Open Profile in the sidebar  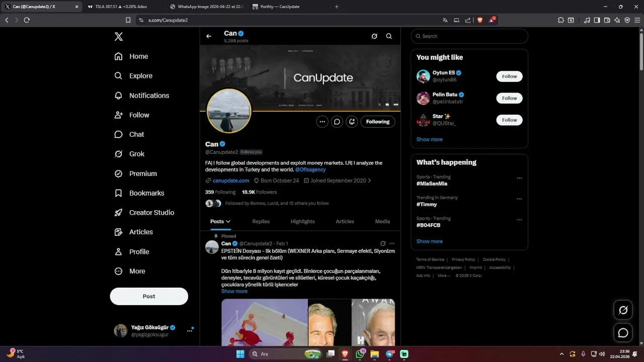(x=132, y=251)
